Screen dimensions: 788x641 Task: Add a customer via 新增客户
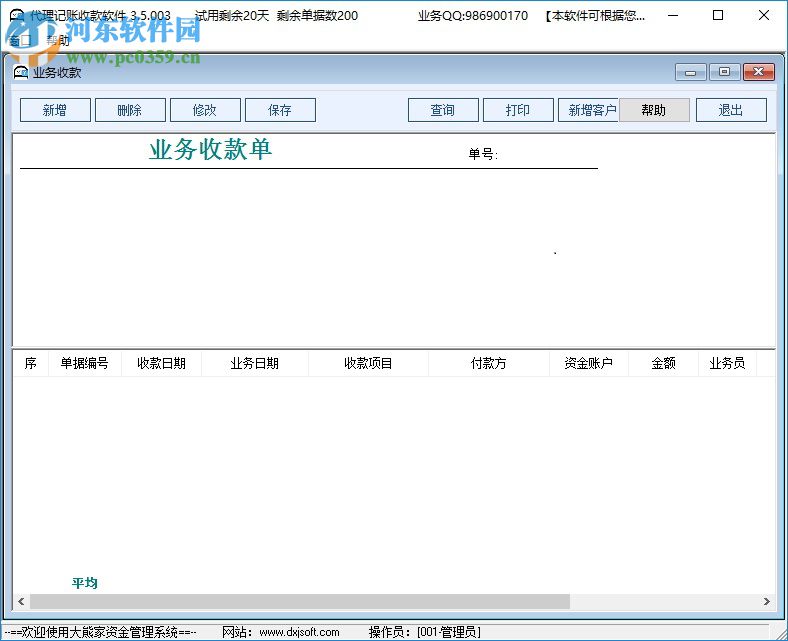coord(588,110)
